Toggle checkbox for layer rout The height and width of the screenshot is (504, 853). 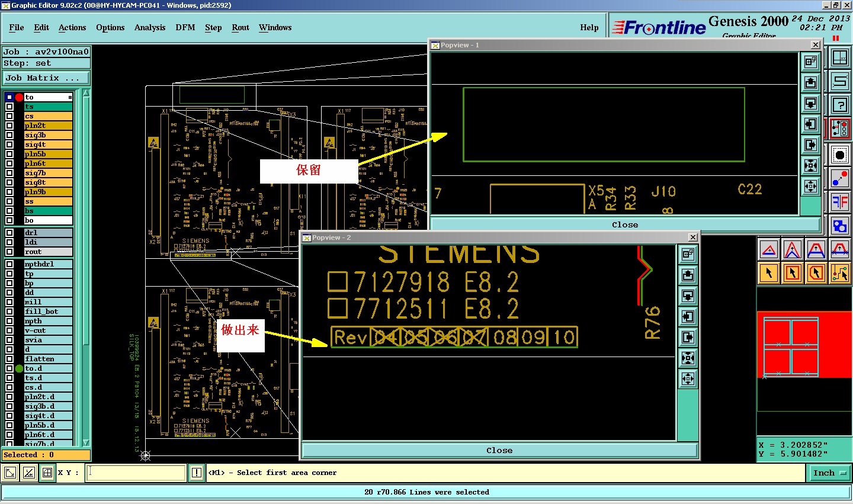point(9,252)
